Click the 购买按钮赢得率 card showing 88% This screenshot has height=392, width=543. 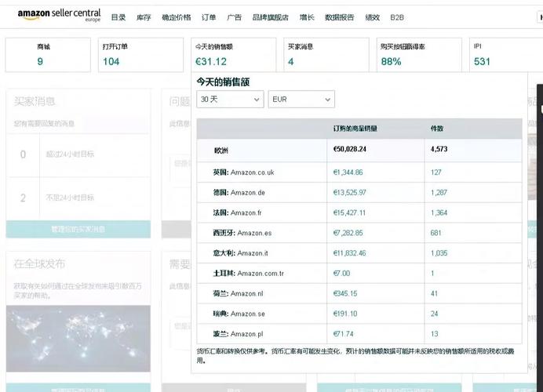419,55
